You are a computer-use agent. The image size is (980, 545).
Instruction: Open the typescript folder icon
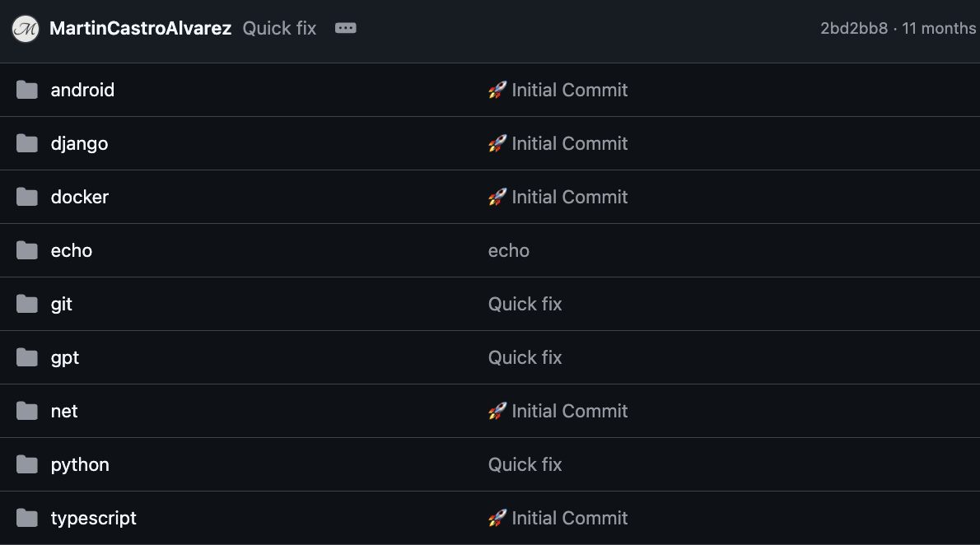(x=27, y=518)
